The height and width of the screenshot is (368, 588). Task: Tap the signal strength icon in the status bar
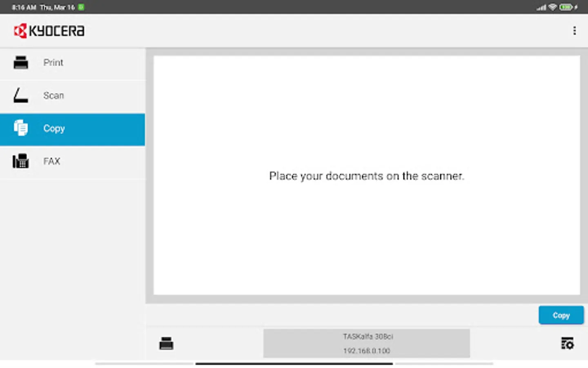point(541,7)
